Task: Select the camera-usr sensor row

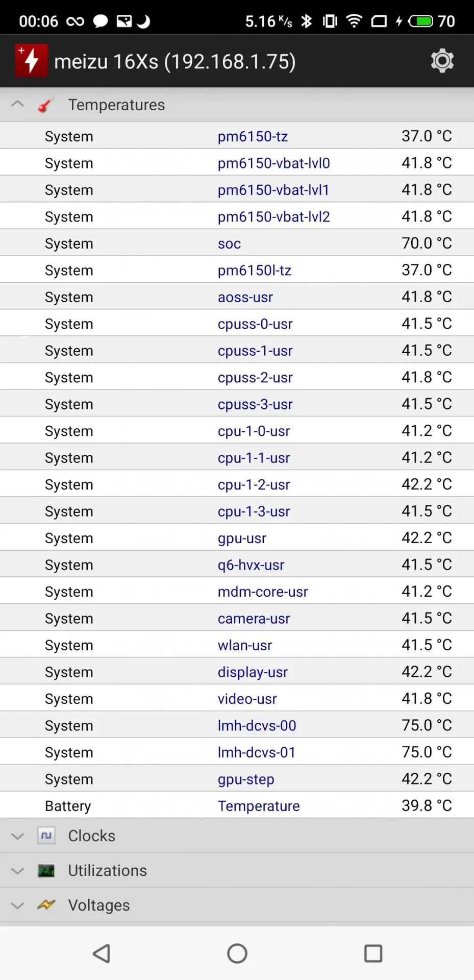Action: (254, 618)
